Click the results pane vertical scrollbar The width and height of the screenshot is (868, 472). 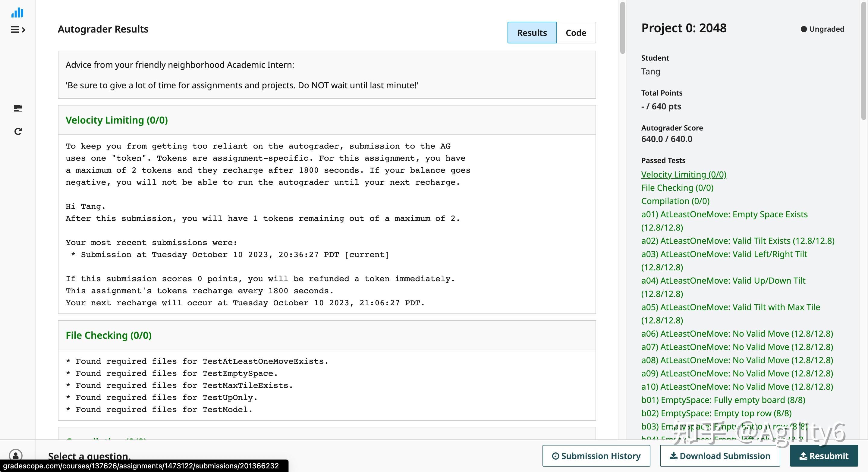click(x=622, y=28)
